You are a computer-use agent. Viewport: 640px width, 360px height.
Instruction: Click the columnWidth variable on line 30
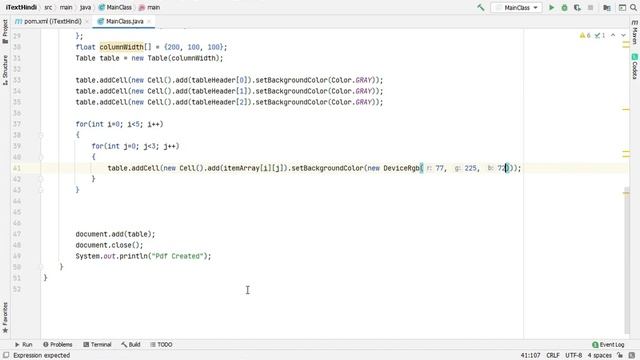click(122, 47)
